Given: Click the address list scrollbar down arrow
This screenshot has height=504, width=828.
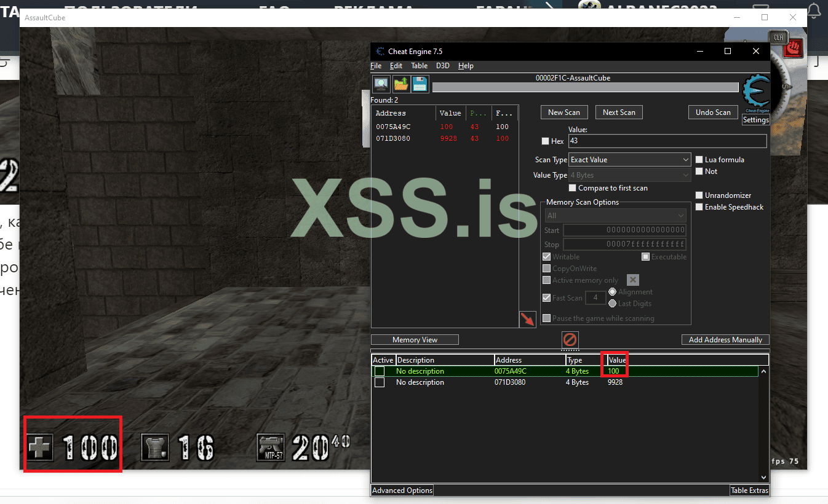Looking at the screenshot, I should 764,477.
